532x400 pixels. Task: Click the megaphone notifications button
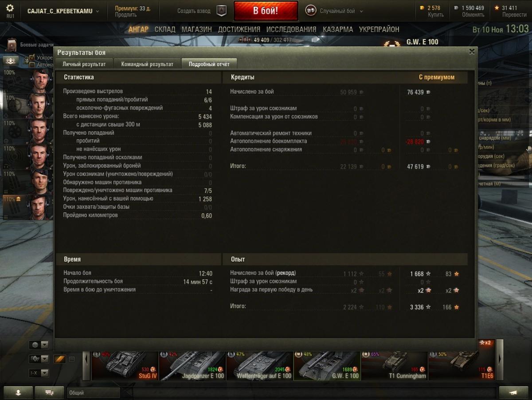coord(513,392)
